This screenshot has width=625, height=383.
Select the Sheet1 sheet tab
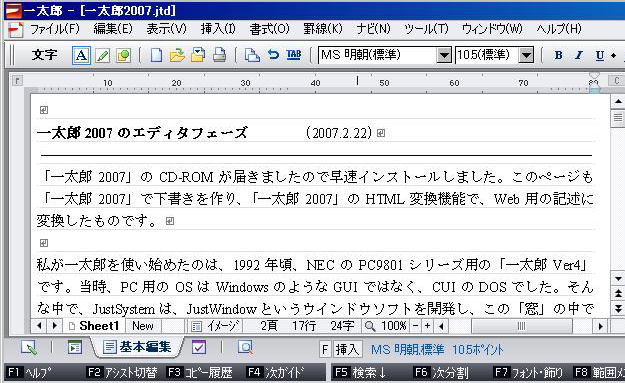click(x=94, y=326)
